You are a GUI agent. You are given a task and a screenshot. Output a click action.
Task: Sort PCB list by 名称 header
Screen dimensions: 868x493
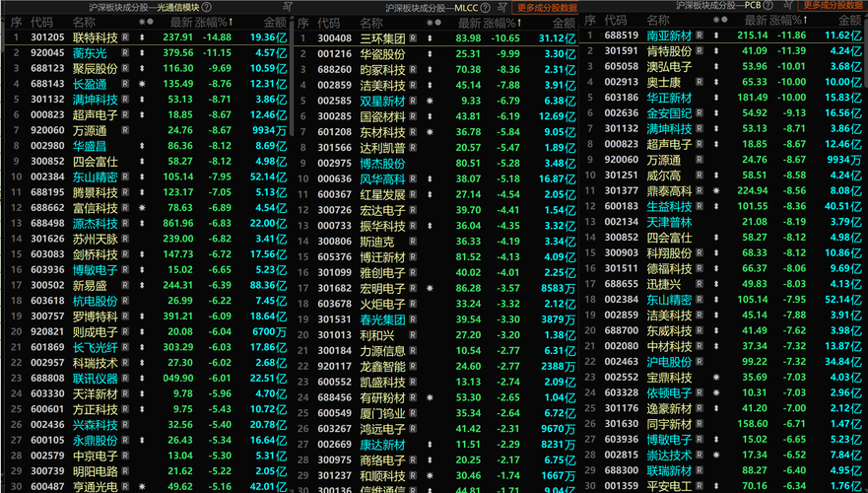coord(657,20)
